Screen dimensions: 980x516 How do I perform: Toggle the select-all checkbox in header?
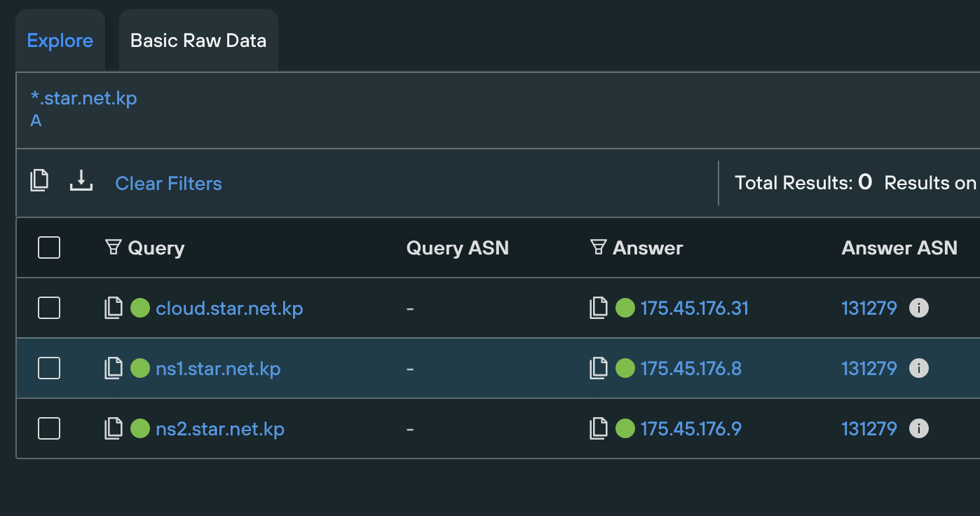point(49,247)
